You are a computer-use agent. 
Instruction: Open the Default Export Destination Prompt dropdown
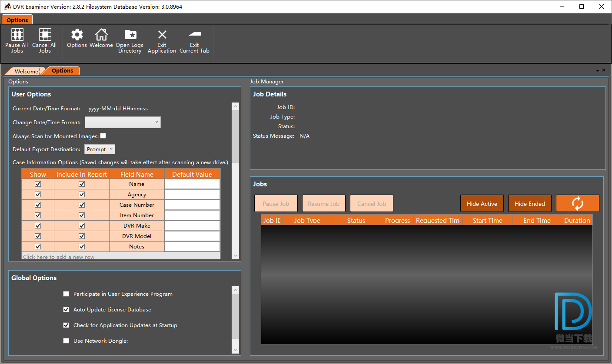pos(100,149)
